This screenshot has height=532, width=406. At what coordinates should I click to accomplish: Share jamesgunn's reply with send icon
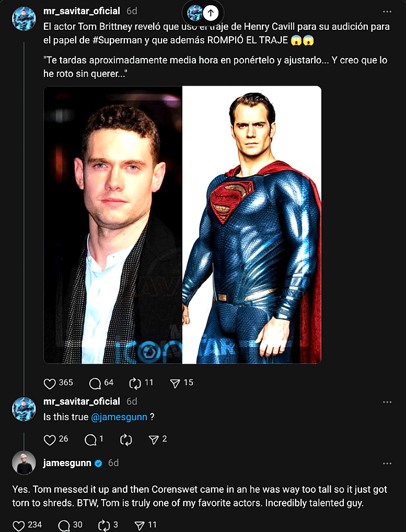[140, 525]
